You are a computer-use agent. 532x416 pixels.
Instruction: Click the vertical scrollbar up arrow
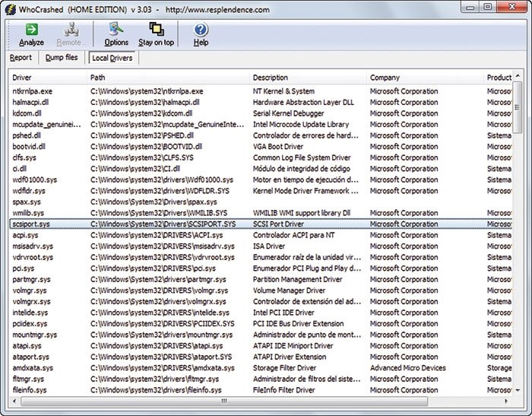(518, 76)
